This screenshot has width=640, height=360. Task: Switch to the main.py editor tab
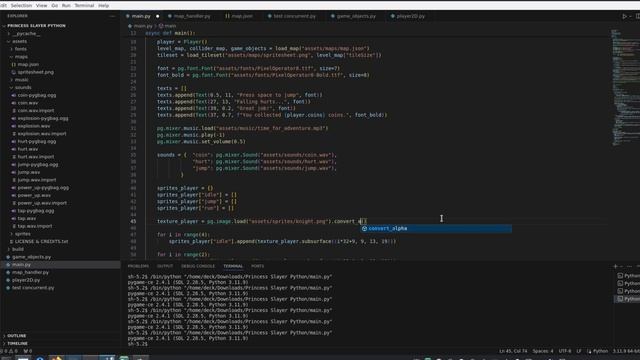(142, 16)
